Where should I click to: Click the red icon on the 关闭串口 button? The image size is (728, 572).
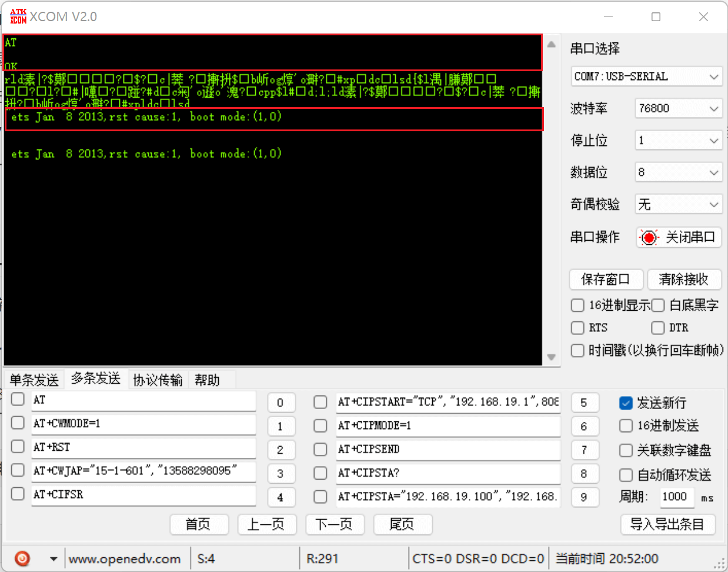[x=649, y=237]
